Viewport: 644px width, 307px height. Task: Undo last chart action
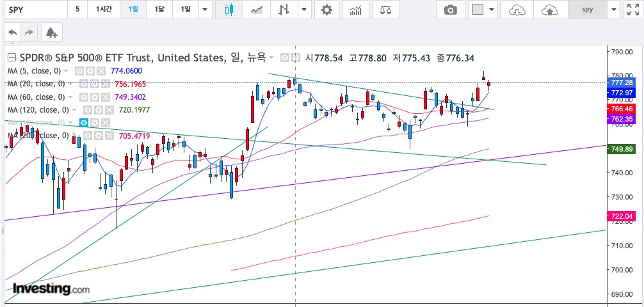click(x=13, y=33)
